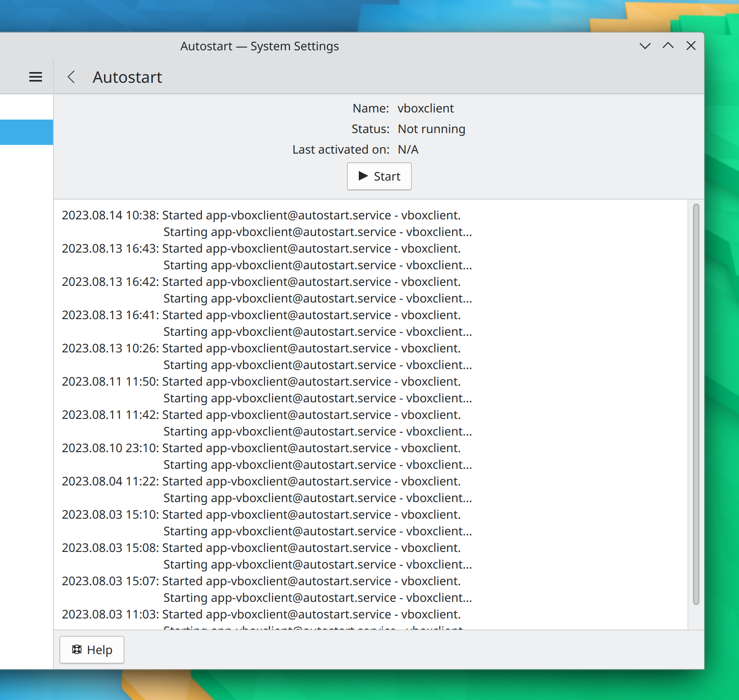Click the lifebuoy icon beside Help
This screenshot has height=700, width=739.
[x=77, y=650]
